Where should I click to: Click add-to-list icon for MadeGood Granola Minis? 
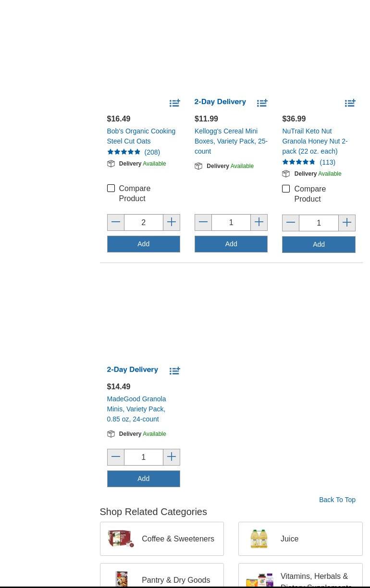coord(175,371)
